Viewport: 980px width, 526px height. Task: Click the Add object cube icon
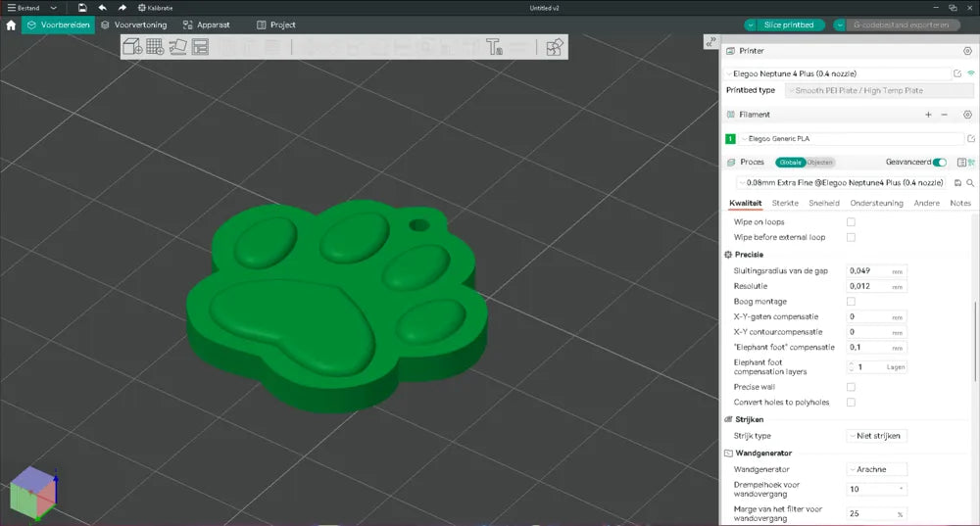pos(132,46)
